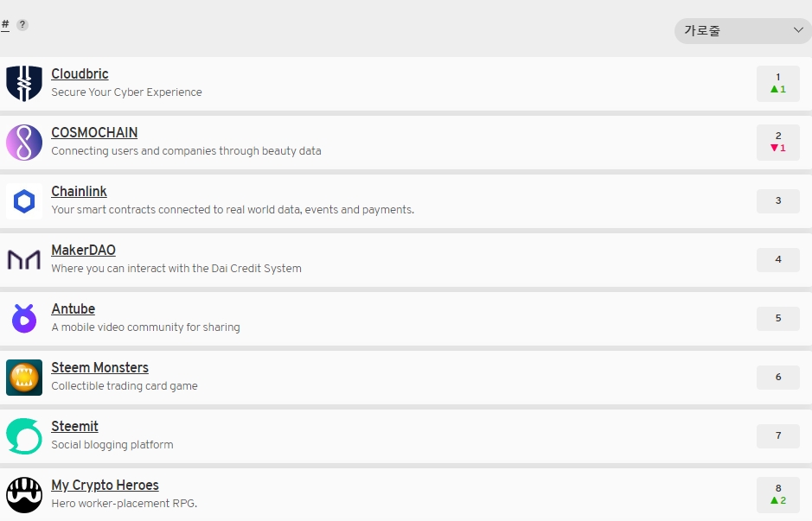The height and width of the screenshot is (521, 812).
Task: Open the 가로줄 layout dropdown
Action: pos(743,30)
